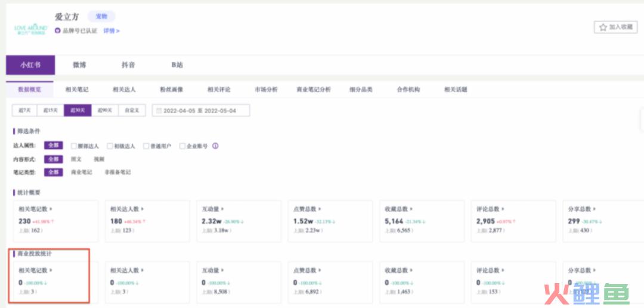Open the 合作机构 tab
The width and height of the screenshot is (644, 308).
coord(408,89)
